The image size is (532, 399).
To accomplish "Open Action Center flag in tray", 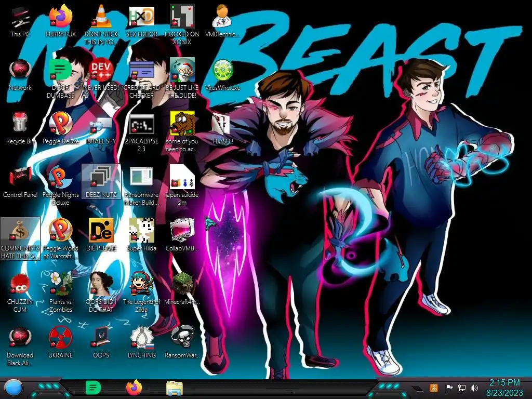I will [x=449, y=388].
